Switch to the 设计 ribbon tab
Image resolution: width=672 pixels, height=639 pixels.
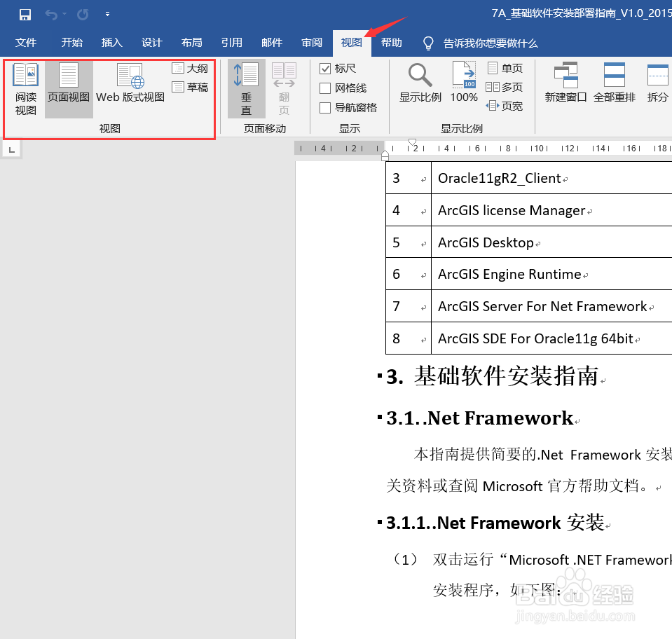(x=152, y=43)
